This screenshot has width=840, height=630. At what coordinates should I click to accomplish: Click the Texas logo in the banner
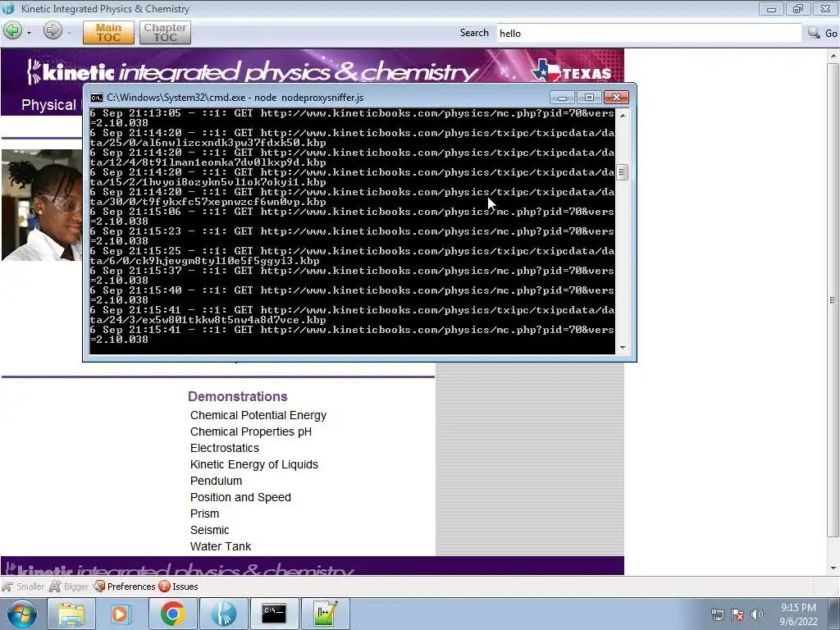tap(572, 71)
